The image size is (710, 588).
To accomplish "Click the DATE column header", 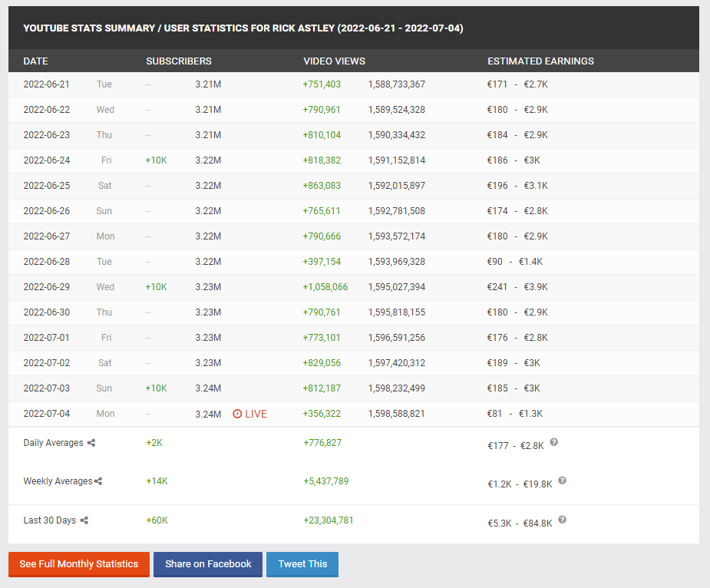I will 36,61.
